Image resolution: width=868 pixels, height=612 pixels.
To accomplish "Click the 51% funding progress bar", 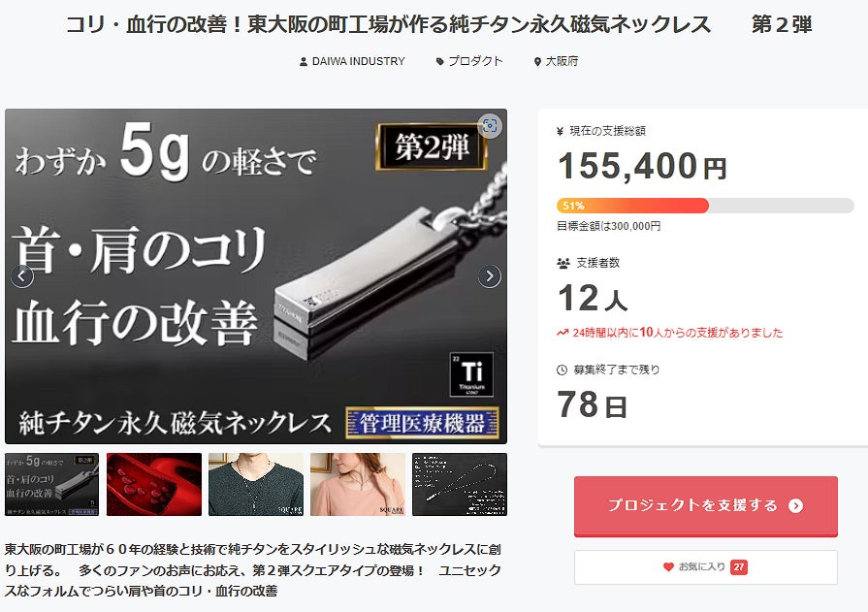I will pos(705,206).
